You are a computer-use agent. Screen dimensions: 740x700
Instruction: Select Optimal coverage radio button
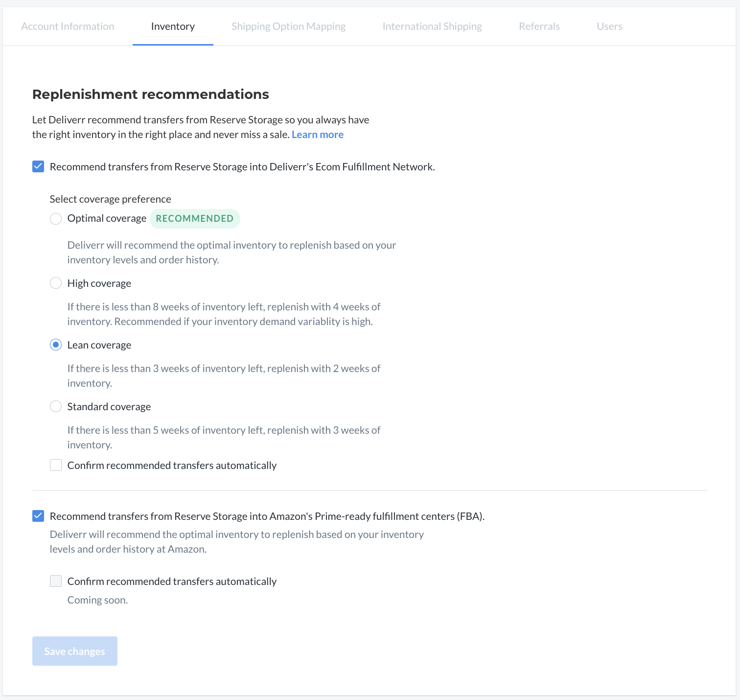pyautogui.click(x=56, y=218)
